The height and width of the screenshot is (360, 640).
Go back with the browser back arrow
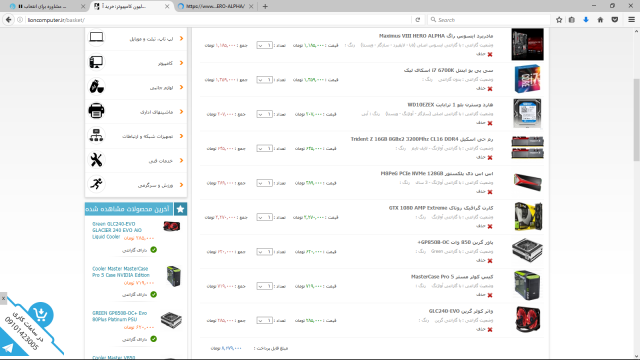click(x=8, y=20)
